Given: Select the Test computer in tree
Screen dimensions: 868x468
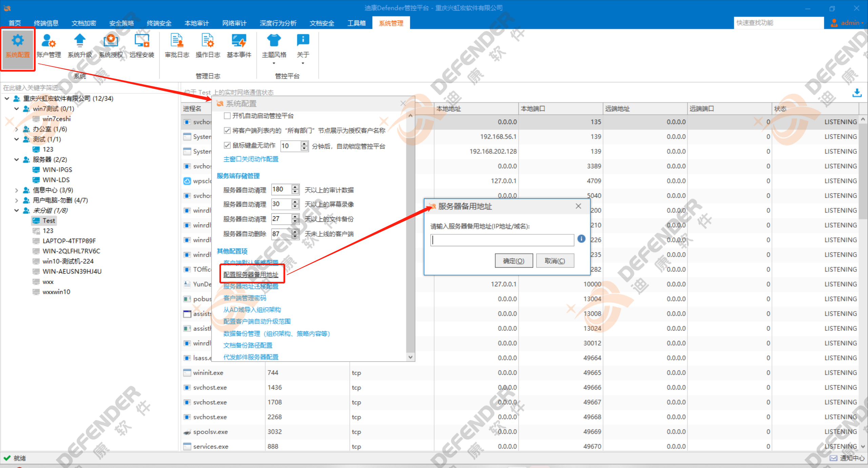Looking at the screenshot, I should tap(44, 220).
